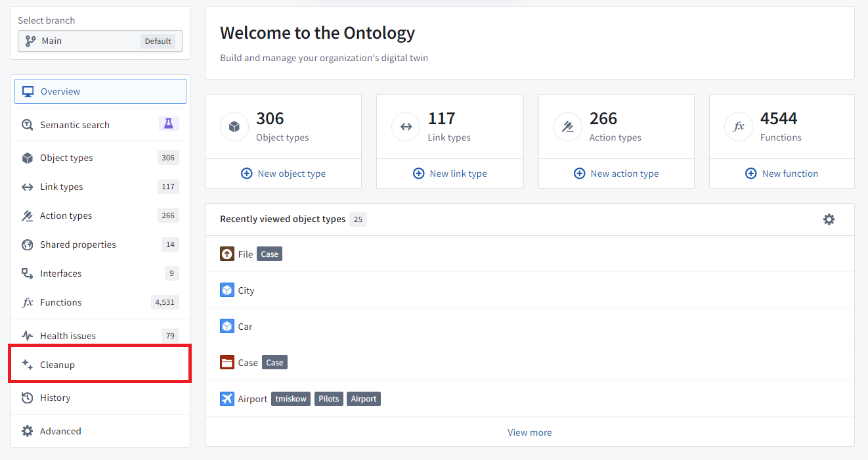This screenshot has width=868, height=460.
Task: Click the Car cube icon
Action: (227, 326)
